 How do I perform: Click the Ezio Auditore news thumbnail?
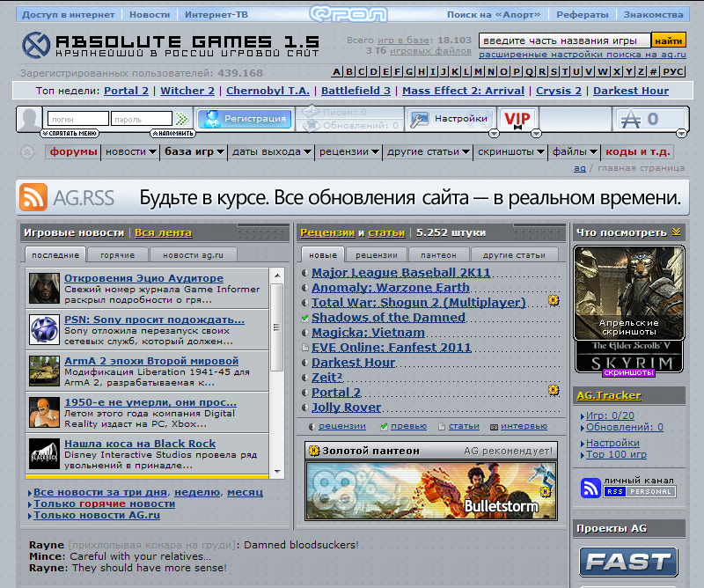pyautogui.click(x=45, y=289)
